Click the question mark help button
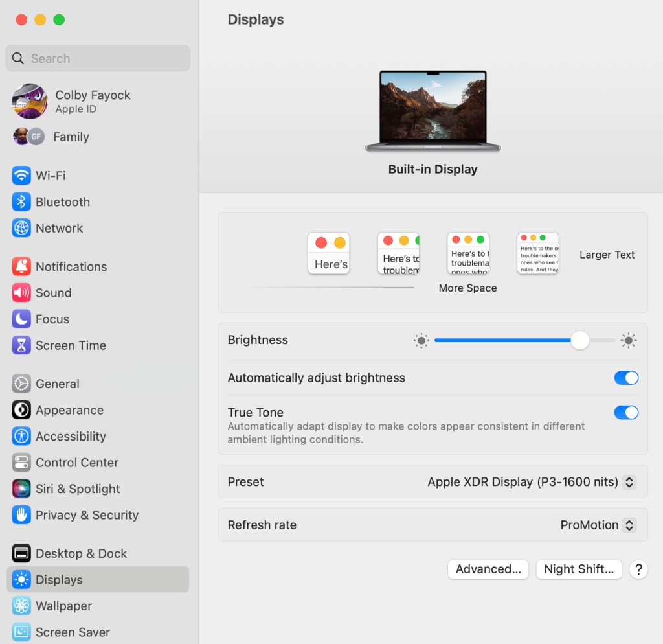 638,569
